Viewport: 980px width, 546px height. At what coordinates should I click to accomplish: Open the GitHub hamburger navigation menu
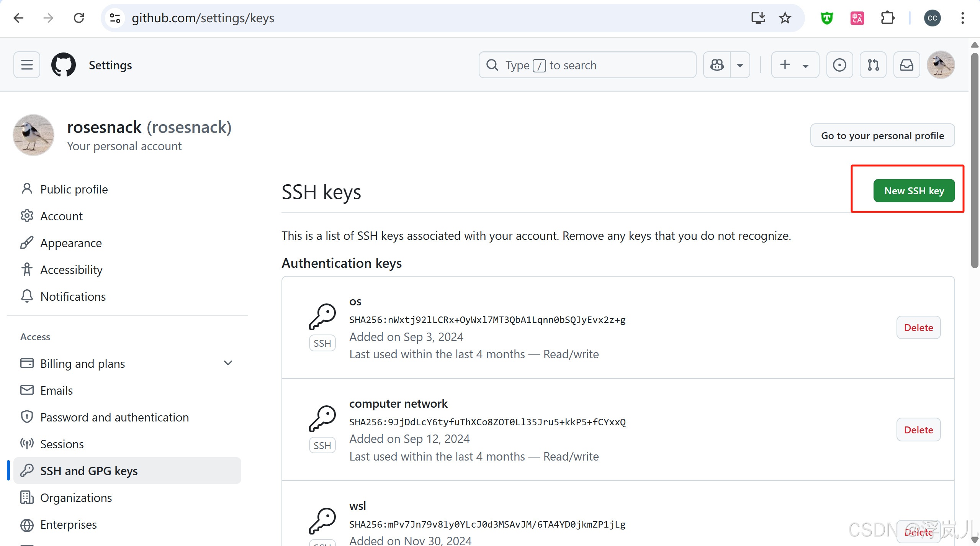27,65
